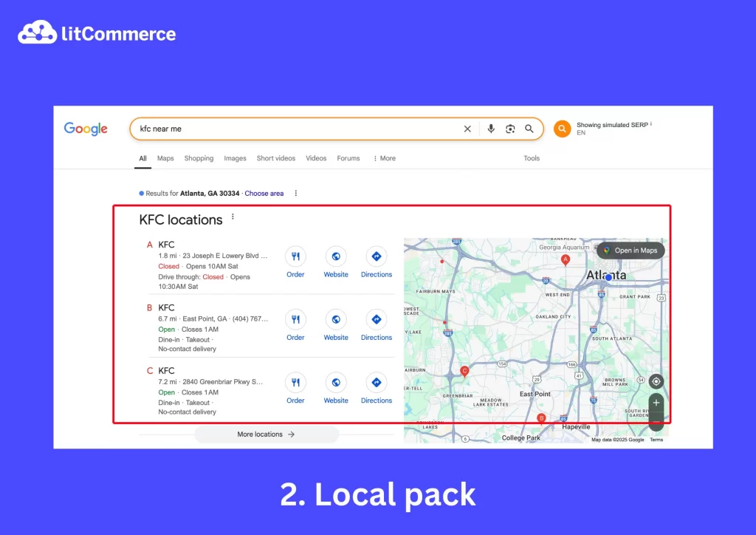Viewport: 756px width, 535px height.
Task: Expand the More search tabs menu
Action: coord(384,158)
